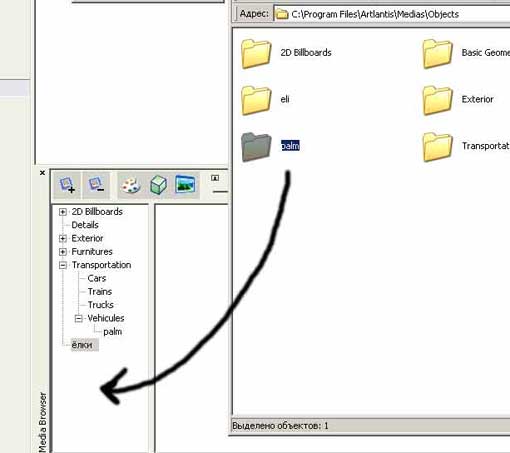Select the Trucks tree item
The width and height of the screenshot is (510, 453).
(x=100, y=305)
